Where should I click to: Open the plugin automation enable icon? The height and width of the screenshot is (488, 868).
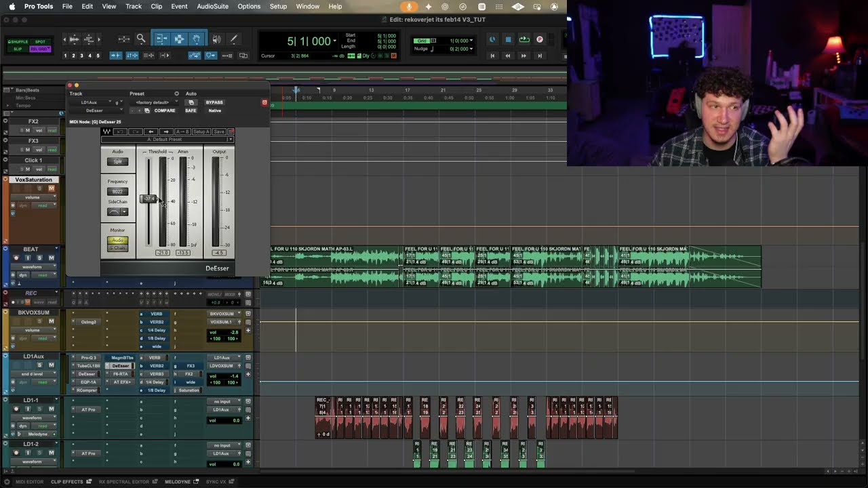click(x=191, y=102)
